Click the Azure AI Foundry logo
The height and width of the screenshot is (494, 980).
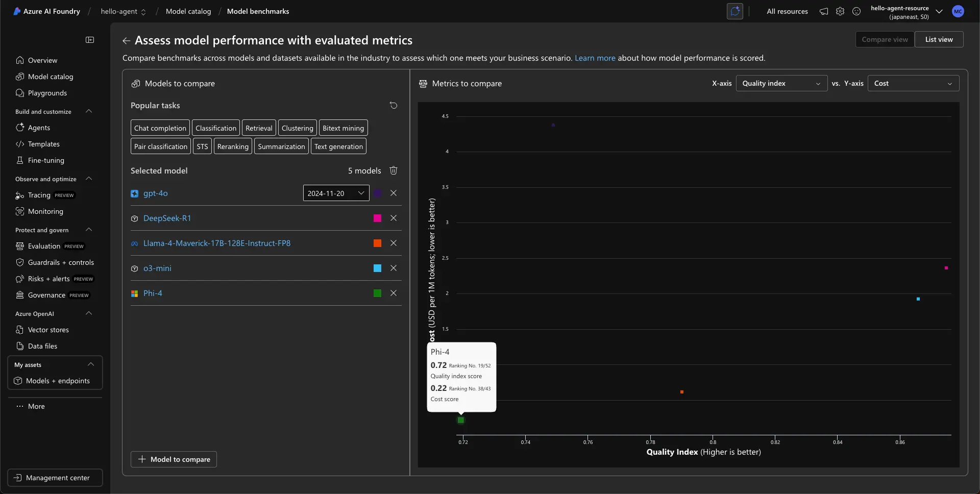pos(17,11)
